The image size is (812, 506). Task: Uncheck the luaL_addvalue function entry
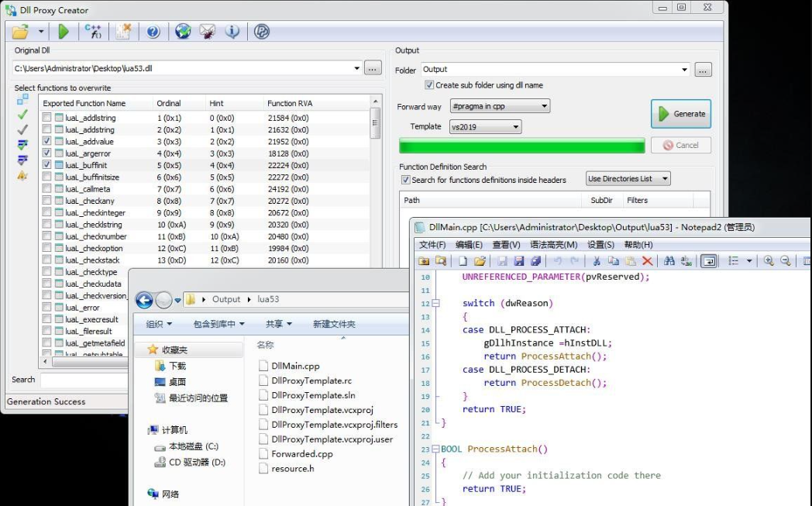coord(46,141)
